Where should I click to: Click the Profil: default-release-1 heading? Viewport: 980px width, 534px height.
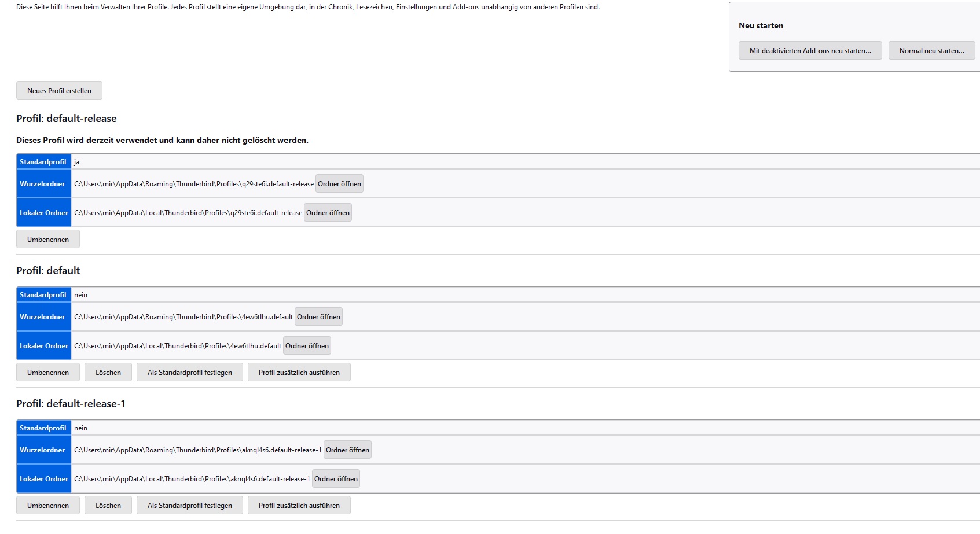71,404
